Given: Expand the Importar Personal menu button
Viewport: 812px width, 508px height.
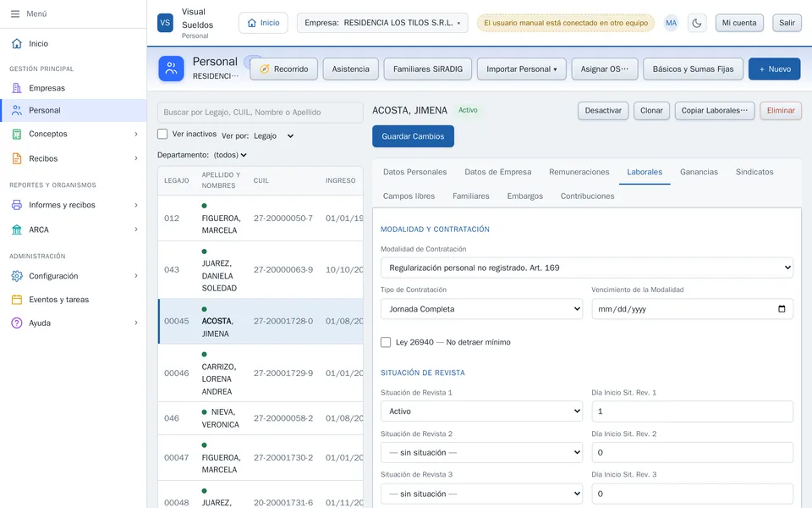Looking at the screenshot, I should [522, 69].
